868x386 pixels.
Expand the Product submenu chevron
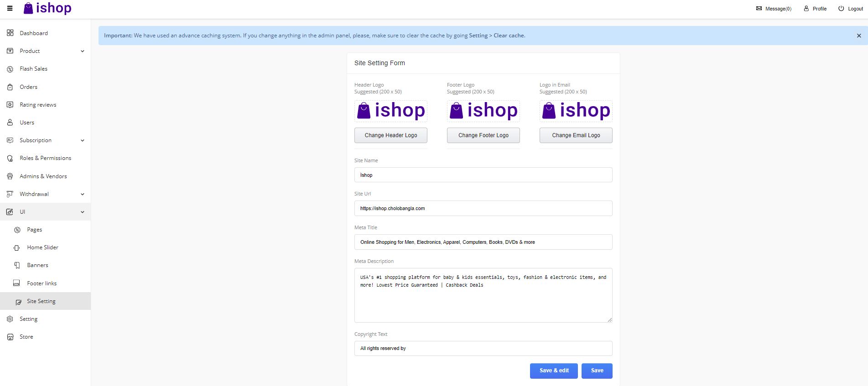click(83, 51)
